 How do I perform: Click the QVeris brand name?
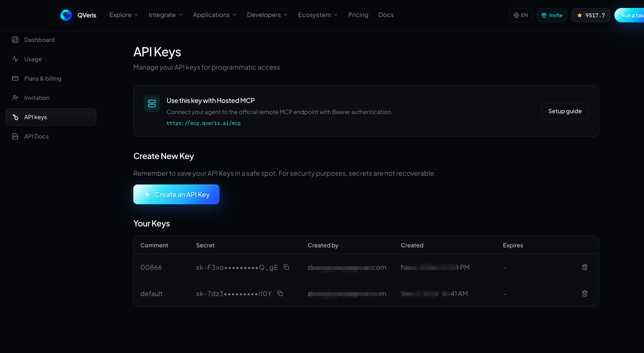coord(87,15)
